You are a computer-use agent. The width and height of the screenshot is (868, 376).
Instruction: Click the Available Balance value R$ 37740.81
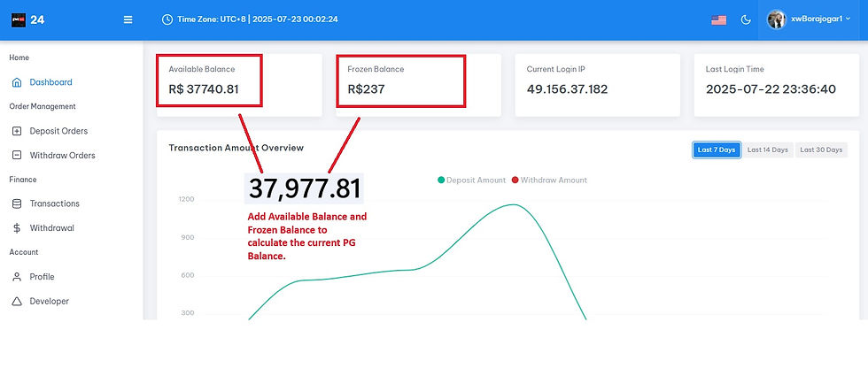click(204, 89)
